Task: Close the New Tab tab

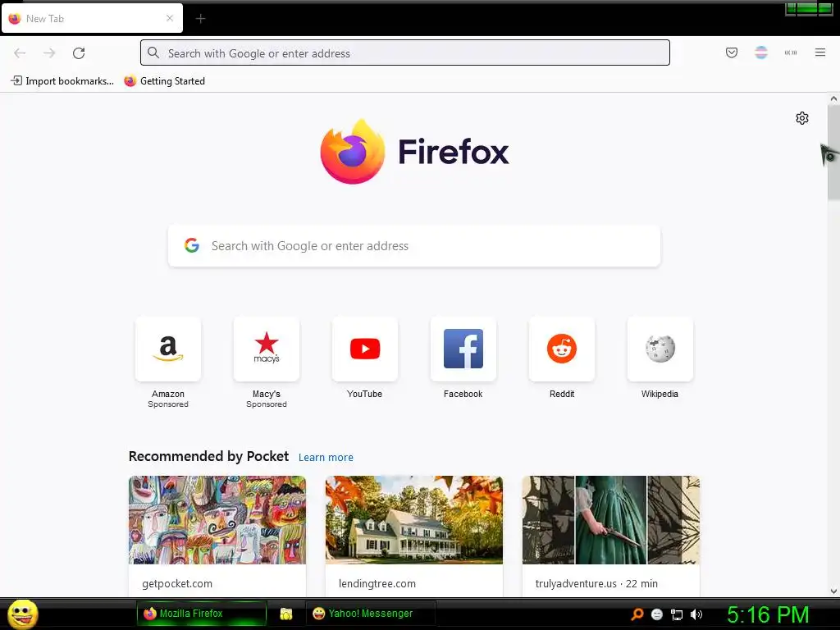Action: point(170,18)
